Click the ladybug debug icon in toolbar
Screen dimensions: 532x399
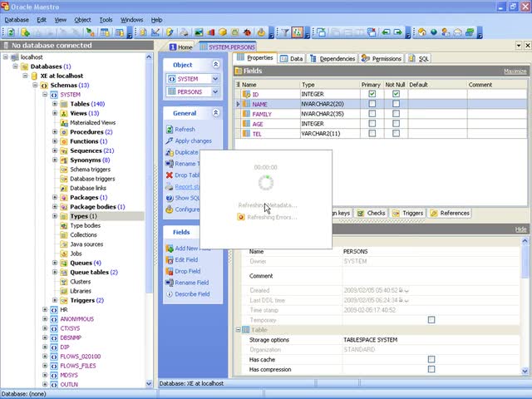pos(248,32)
